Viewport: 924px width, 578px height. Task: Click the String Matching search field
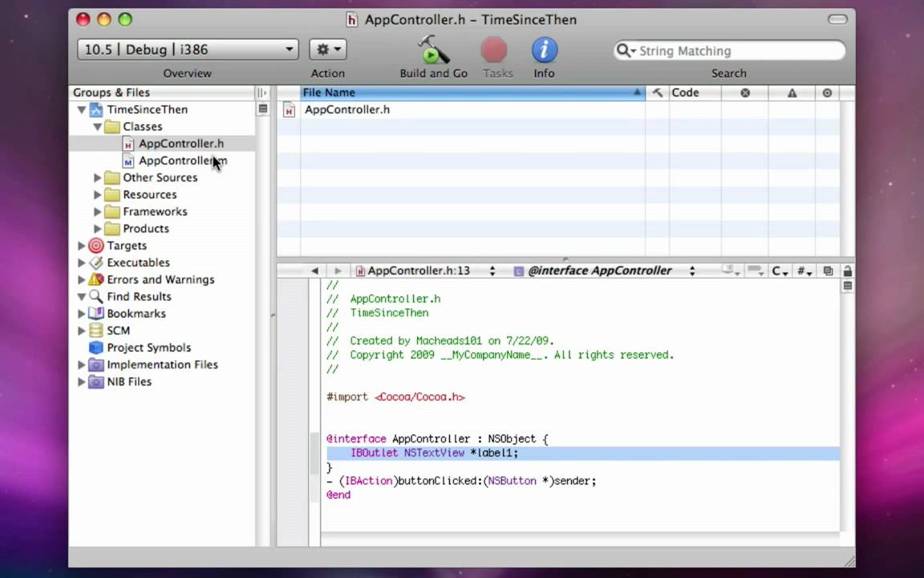coord(730,51)
